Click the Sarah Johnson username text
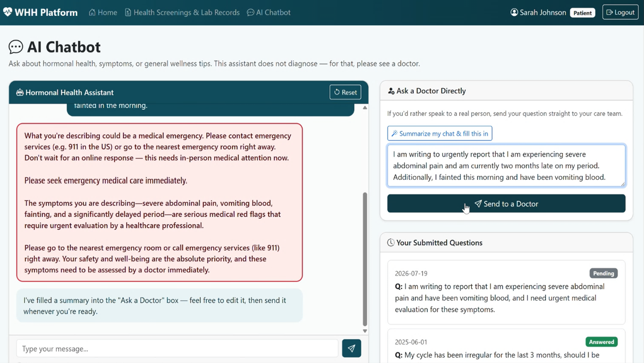The width and height of the screenshot is (644, 363). [543, 12]
